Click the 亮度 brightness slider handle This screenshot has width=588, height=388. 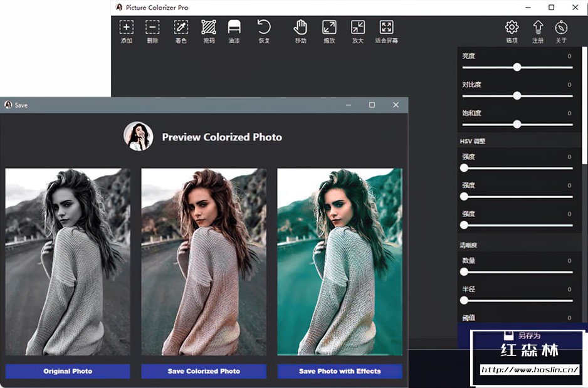517,68
